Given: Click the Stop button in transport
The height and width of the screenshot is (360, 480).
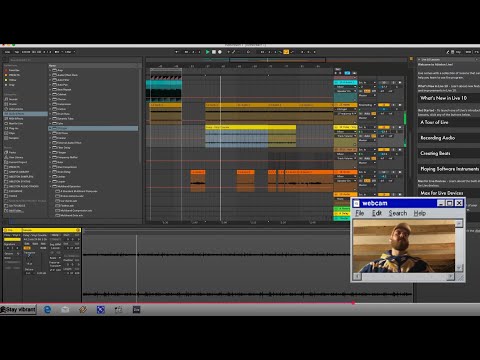Looking at the screenshot, I should pyautogui.click(x=214, y=52).
